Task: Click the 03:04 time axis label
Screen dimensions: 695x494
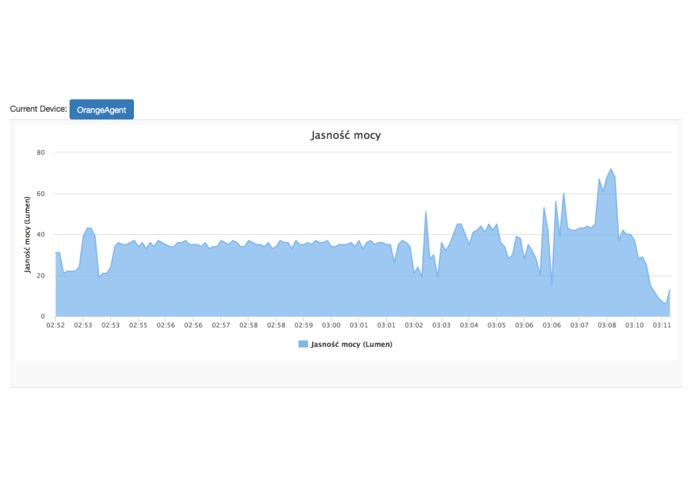Action: 469,325
